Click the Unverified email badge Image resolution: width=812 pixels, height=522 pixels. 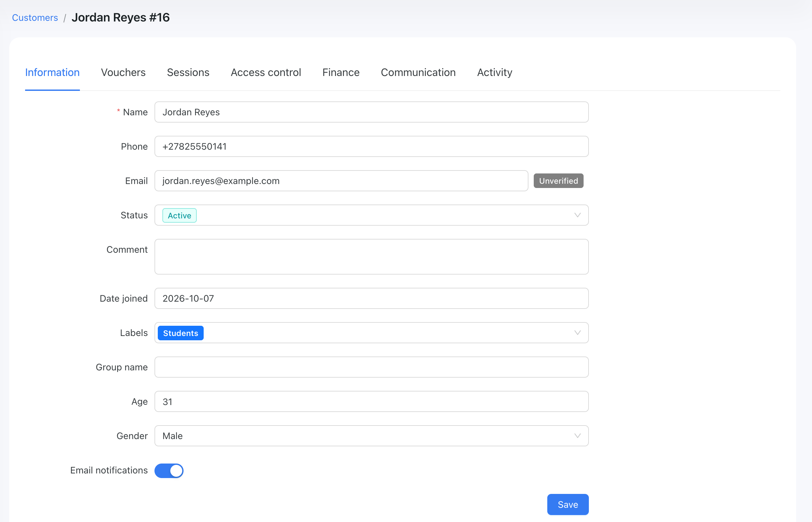click(558, 181)
